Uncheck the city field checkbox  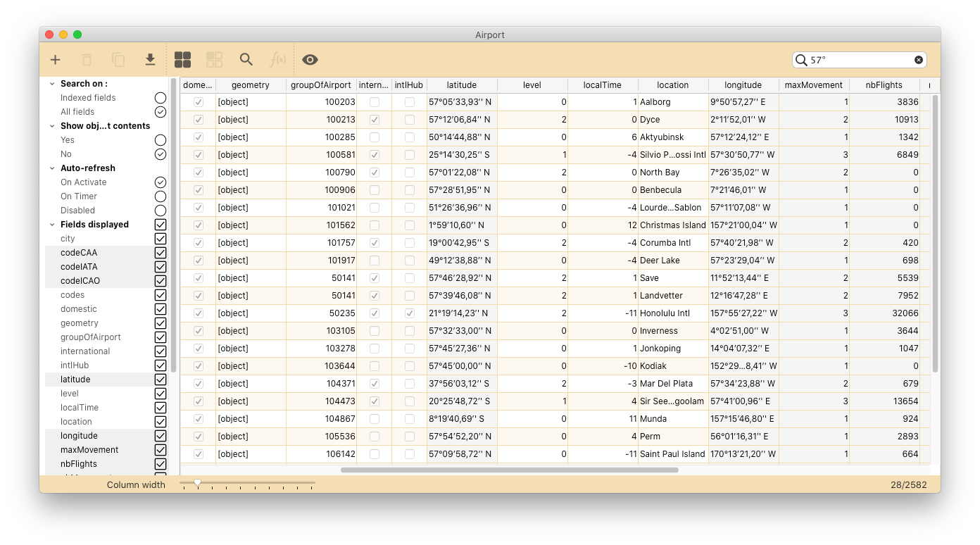161,239
